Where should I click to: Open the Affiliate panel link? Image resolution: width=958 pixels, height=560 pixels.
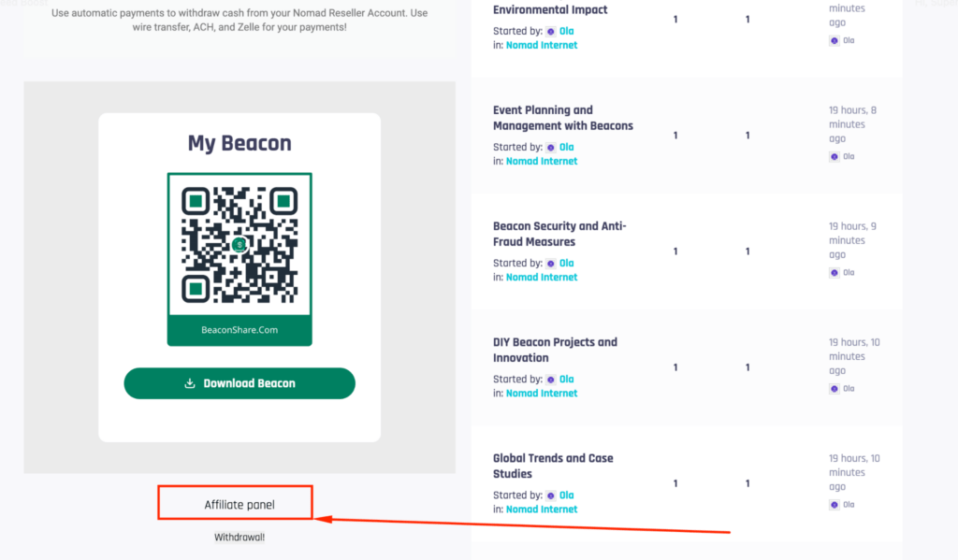point(239,505)
